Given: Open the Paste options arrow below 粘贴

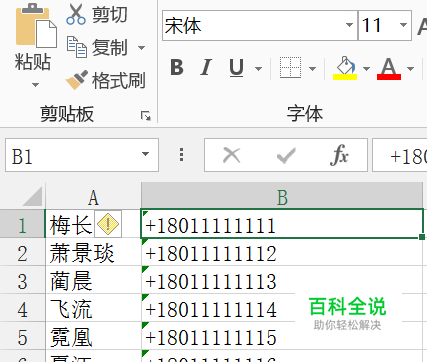Looking at the screenshot, I should 35,85.
